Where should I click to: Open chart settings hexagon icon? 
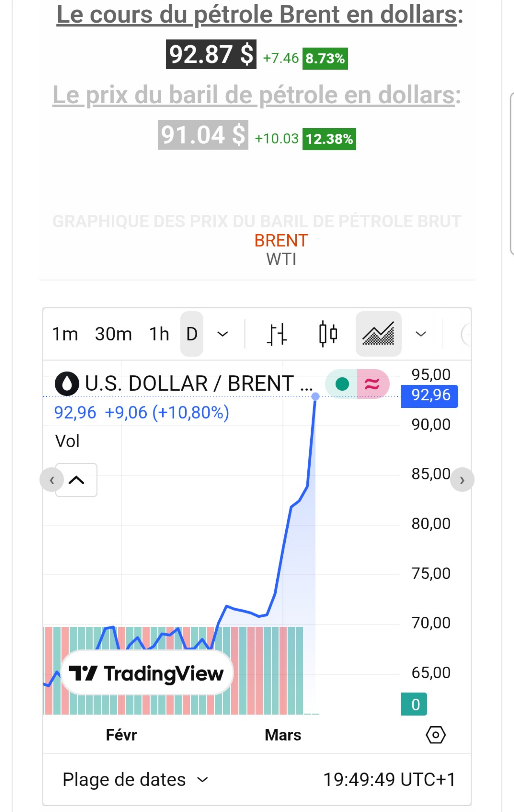[435, 735]
